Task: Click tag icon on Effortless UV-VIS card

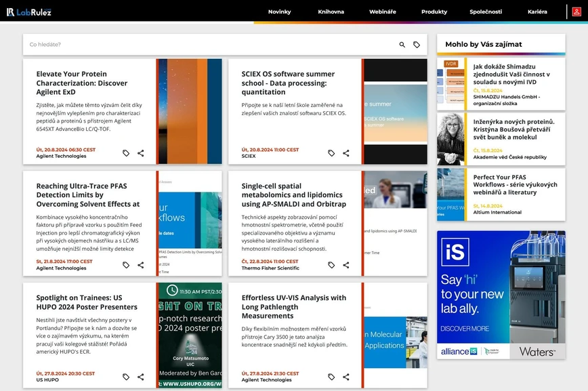Action: pos(331,377)
